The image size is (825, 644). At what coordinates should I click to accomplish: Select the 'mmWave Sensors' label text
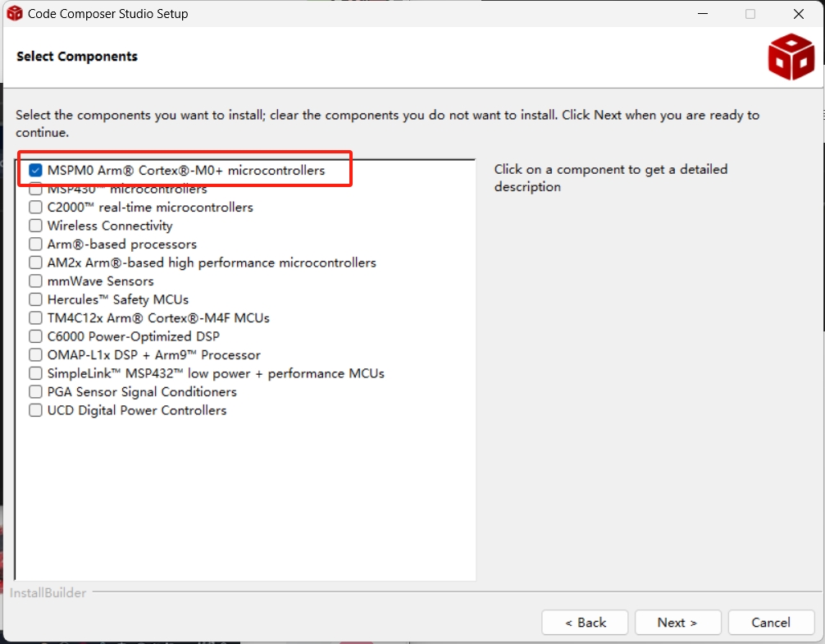pyautogui.click(x=101, y=281)
